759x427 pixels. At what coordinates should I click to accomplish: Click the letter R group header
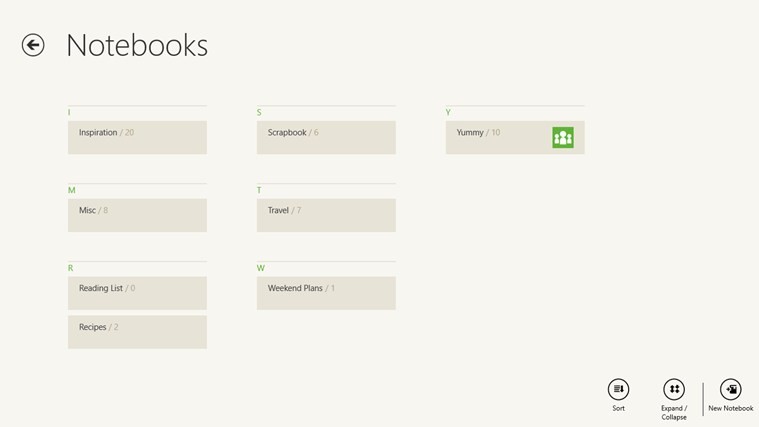[71, 268]
